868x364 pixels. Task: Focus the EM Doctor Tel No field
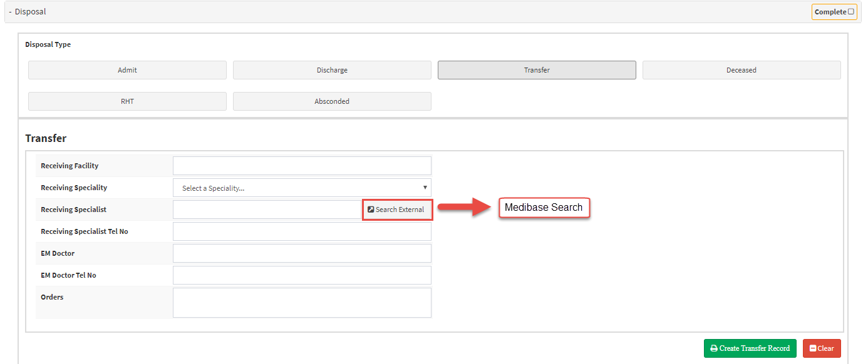point(302,275)
